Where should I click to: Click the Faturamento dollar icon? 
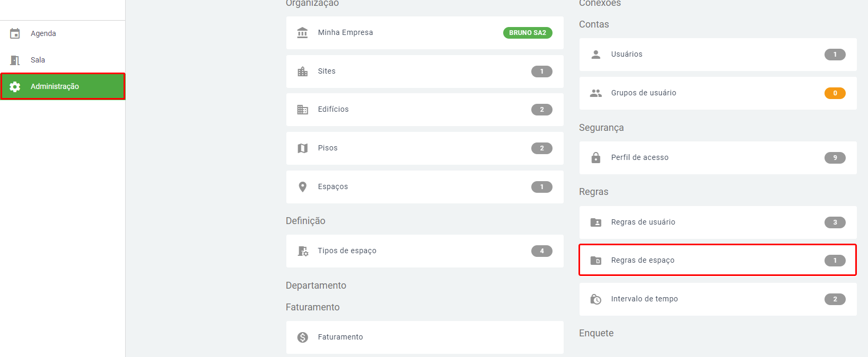point(303,337)
